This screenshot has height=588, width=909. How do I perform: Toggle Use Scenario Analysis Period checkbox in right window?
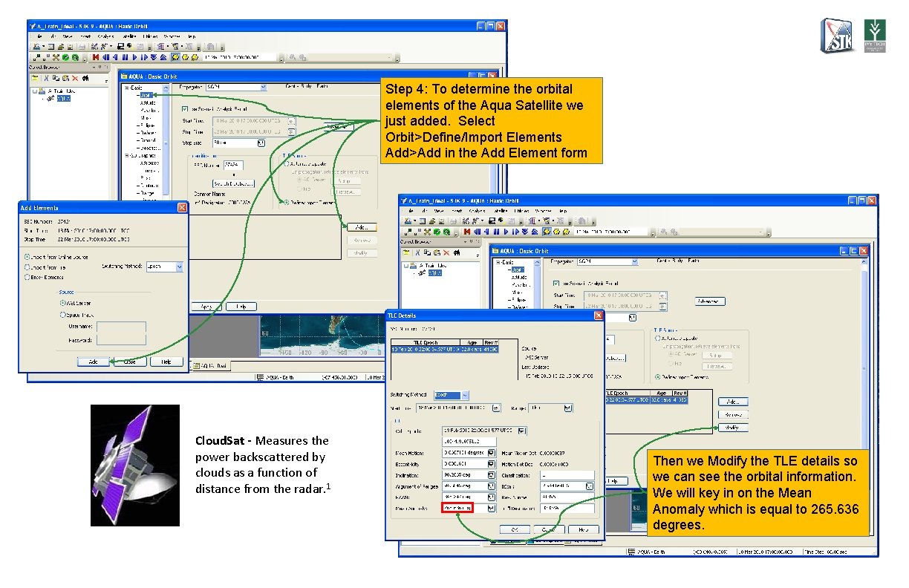tap(556, 284)
